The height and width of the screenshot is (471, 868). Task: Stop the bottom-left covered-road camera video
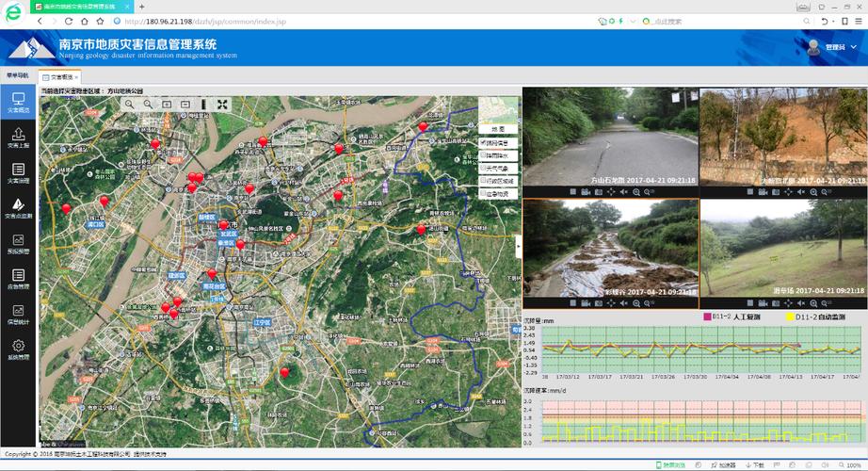click(573, 303)
